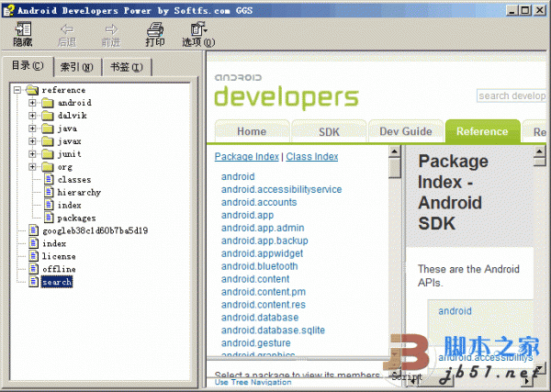The height and width of the screenshot is (392, 551).
Task: Click the Class Index link
Action: [x=312, y=157]
